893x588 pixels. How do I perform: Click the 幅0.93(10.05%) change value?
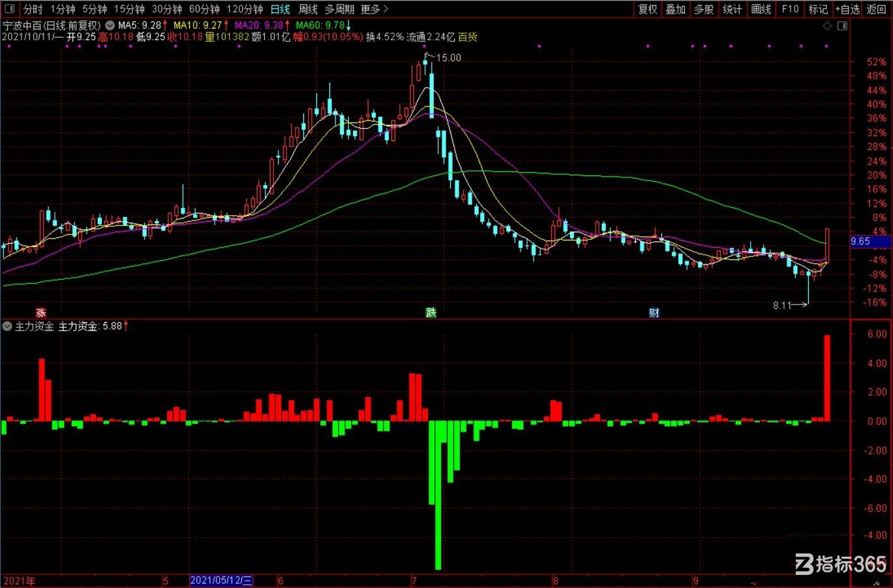pos(327,37)
